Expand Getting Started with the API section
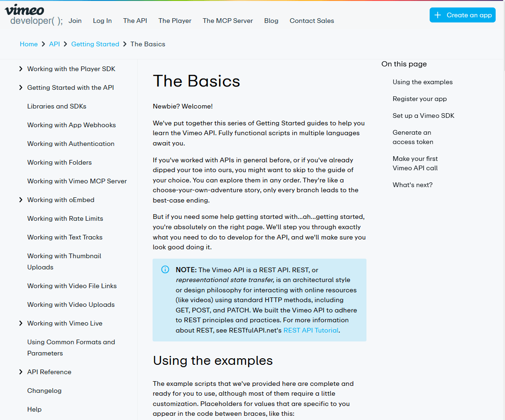Viewport: 505px width, 420px height. [21, 87]
